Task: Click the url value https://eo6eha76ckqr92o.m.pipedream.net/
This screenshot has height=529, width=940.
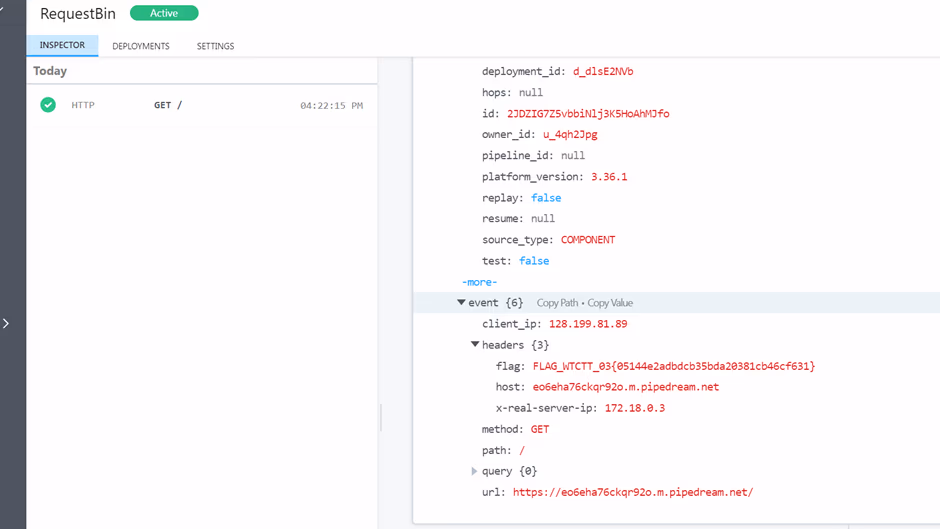Action: pyautogui.click(x=633, y=492)
